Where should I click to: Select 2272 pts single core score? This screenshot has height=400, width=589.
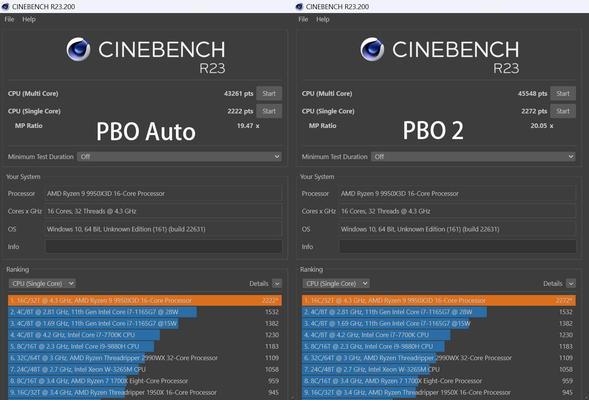pos(534,111)
